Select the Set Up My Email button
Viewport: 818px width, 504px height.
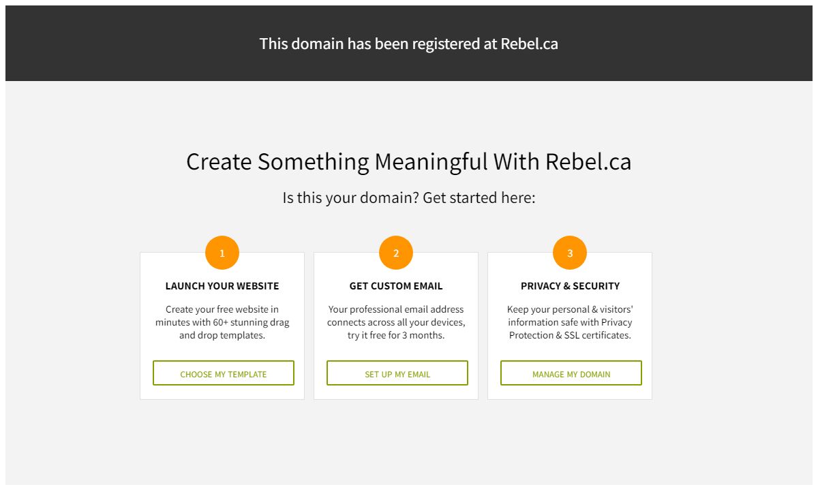point(397,373)
